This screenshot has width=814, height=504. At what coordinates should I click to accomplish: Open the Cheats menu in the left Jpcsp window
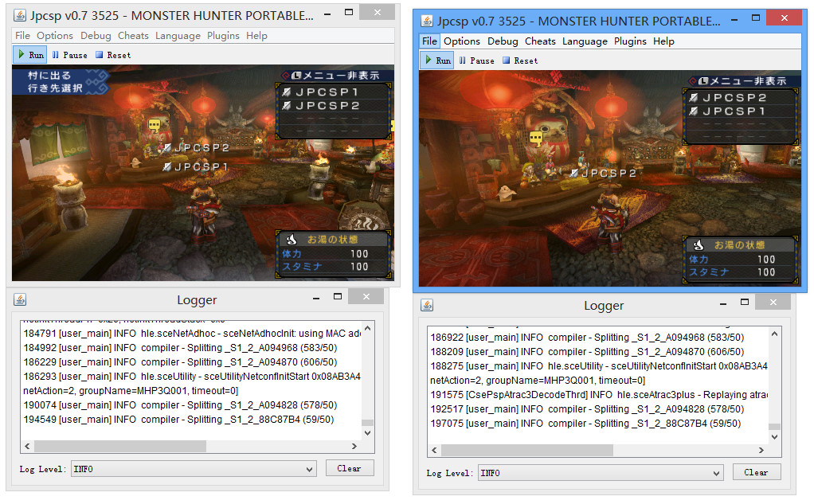pyautogui.click(x=133, y=35)
